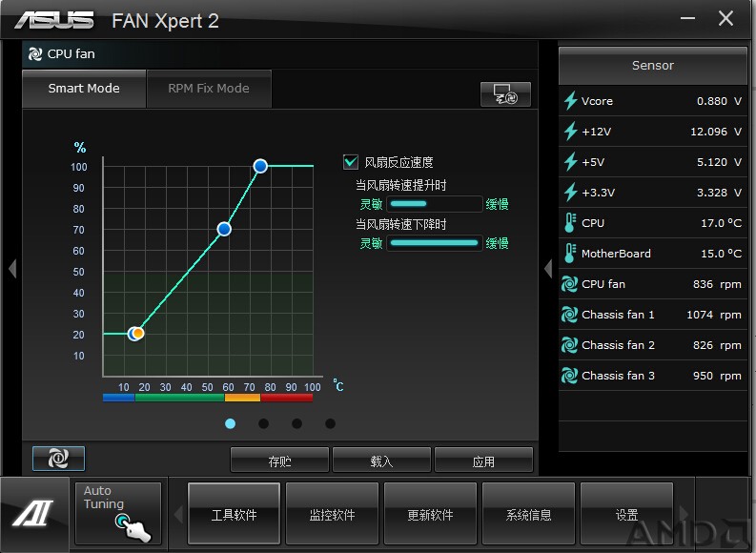Click the MotherBoard thermometer icon
Viewport: 756px width, 553px height.
point(570,253)
